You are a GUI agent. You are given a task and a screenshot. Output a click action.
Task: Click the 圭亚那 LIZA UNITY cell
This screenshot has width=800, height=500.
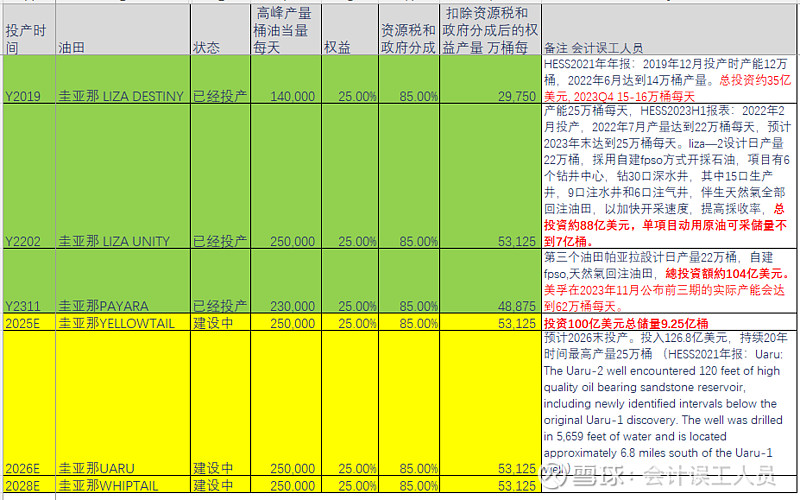coord(123,177)
